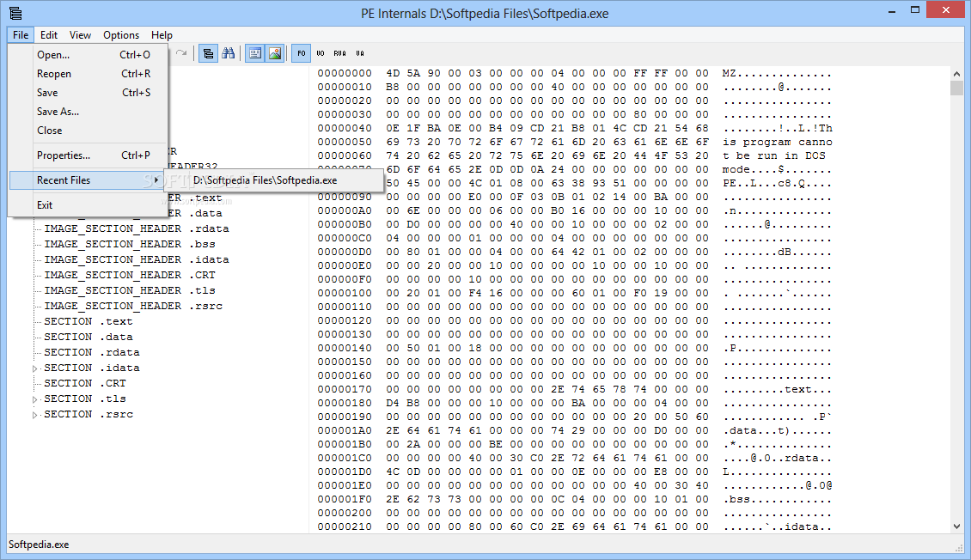
Task: Select IMAGE_SECTION_HEADER .idata tree item
Action: click(x=137, y=259)
